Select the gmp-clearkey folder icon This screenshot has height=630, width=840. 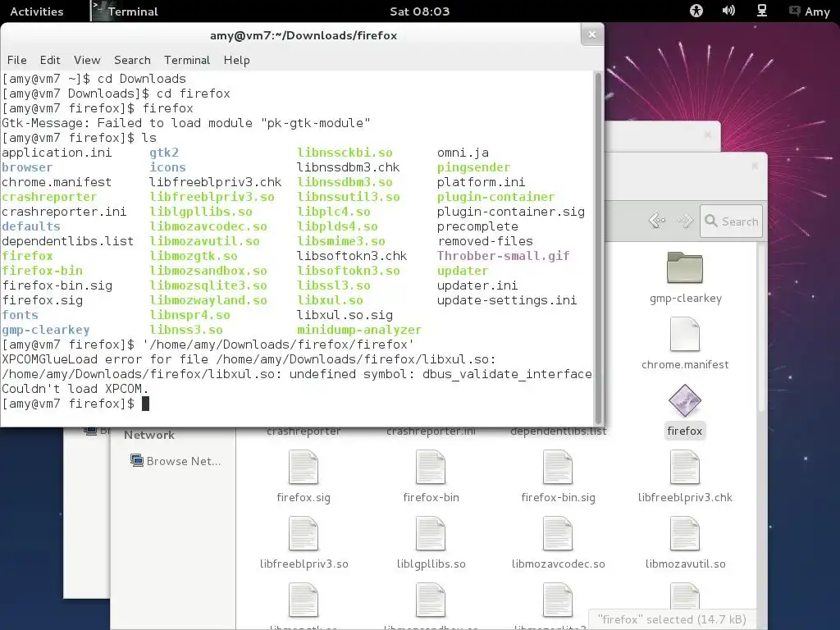[x=685, y=267]
